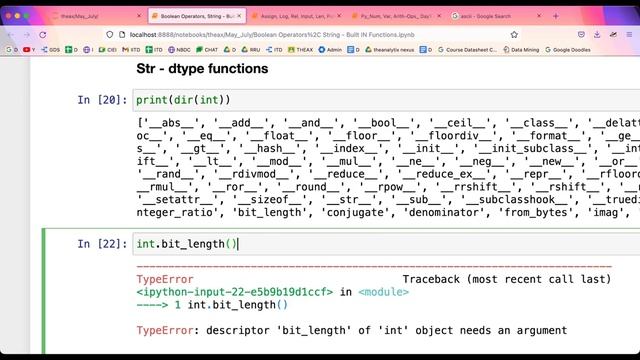Viewport: 640px width, 360px height.
Task: Click the red 'TypeError' traceback header
Action: coord(165,280)
